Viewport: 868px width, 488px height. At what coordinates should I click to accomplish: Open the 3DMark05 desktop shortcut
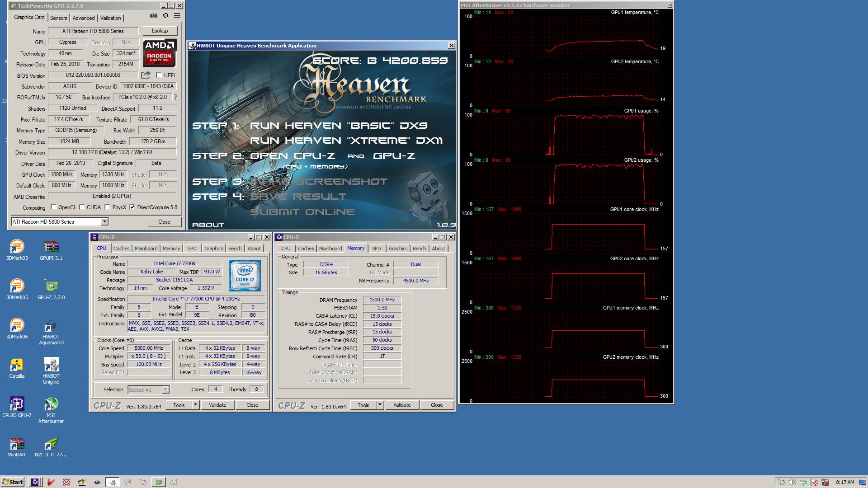click(17, 289)
